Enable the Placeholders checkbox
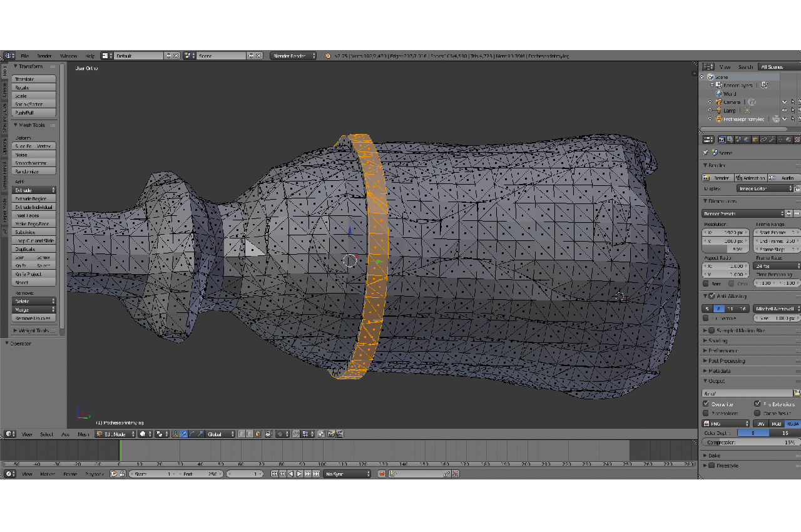Screen dimensions: 801x532 point(706,413)
